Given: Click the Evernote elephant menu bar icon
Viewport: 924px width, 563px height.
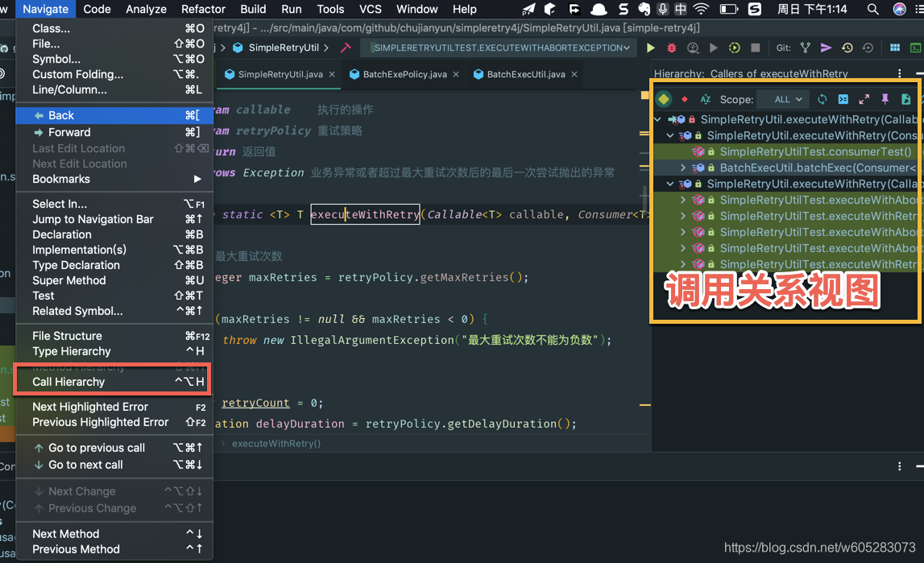Looking at the screenshot, I should pos(644,9).
